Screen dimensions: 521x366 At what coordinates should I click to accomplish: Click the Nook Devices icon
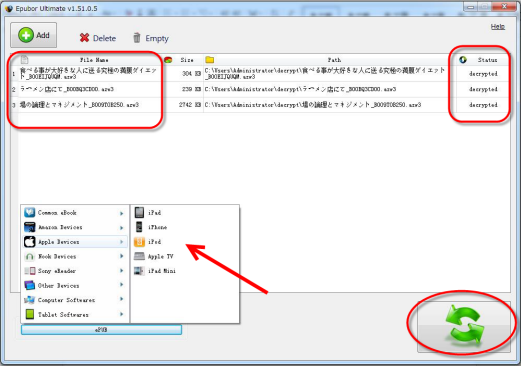(30, 256)
